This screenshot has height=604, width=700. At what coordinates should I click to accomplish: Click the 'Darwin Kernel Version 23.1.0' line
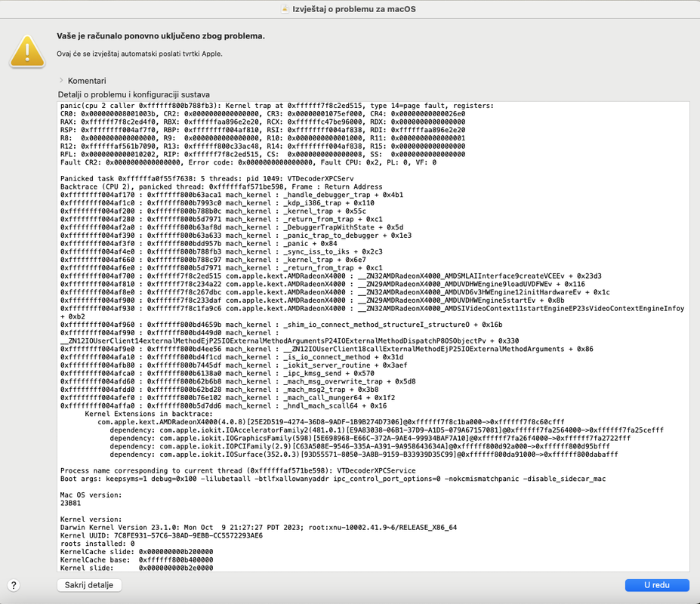tap(258, 528)
